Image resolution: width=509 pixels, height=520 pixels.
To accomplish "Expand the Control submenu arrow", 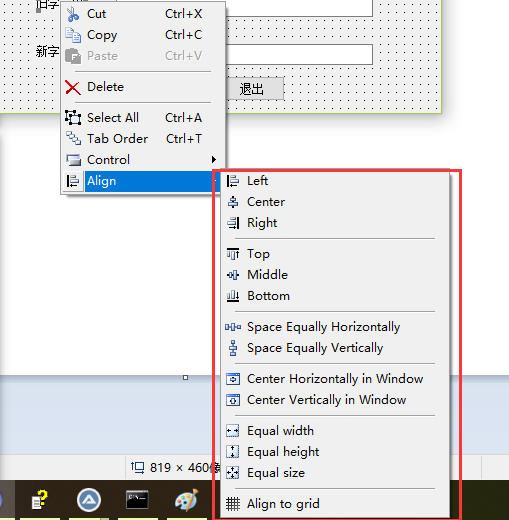I will point(214,160).
